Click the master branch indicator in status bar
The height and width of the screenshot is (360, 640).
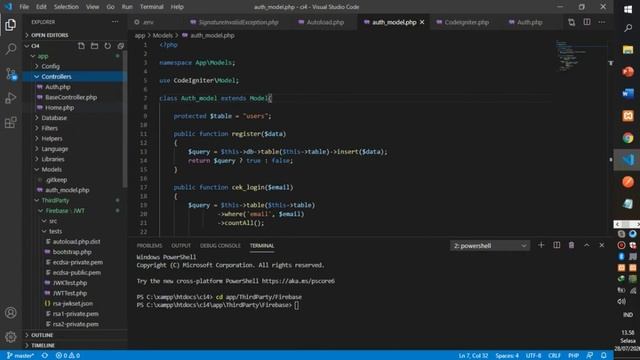click(20, 356)
